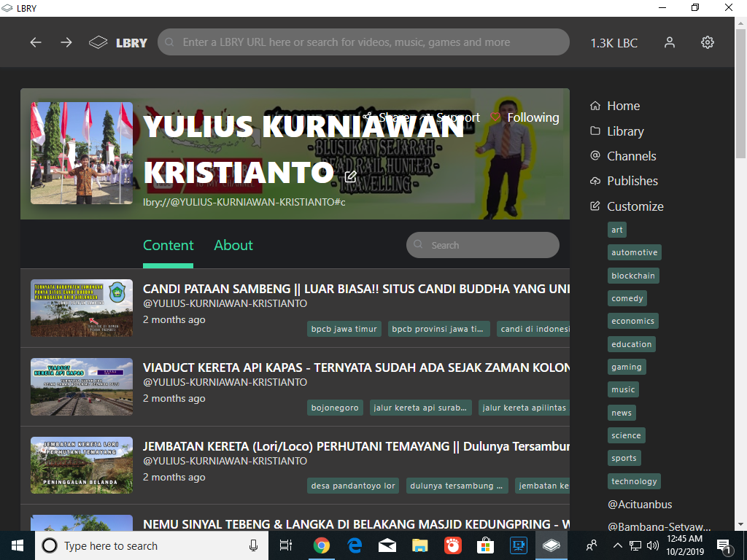
Task: Select the art tag
Action: (617, 230)
